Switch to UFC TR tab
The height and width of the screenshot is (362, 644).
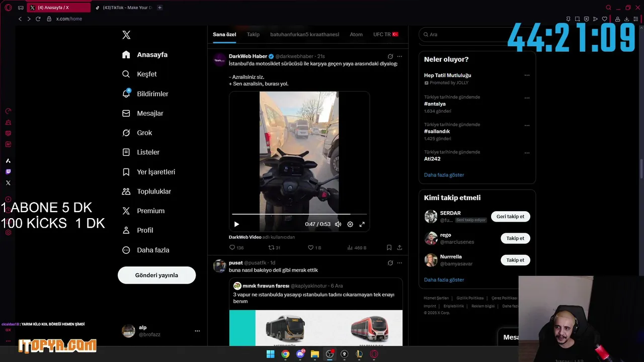[386, 34]
